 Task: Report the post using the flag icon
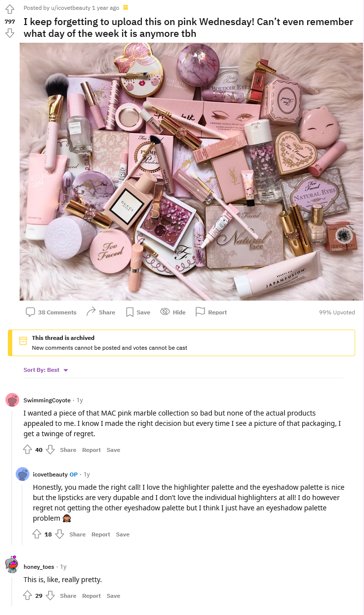(x=211, y=312)
